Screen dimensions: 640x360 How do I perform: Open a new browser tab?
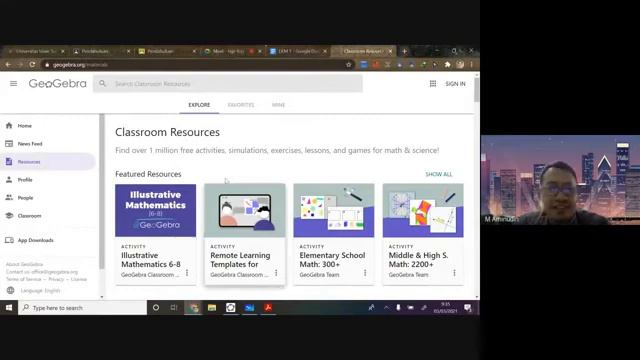tap(404, 51)
